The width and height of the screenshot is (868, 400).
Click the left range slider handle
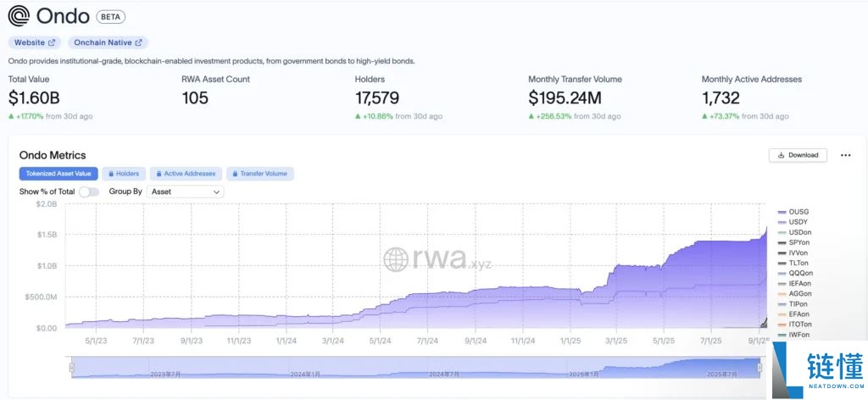(71, 368)
